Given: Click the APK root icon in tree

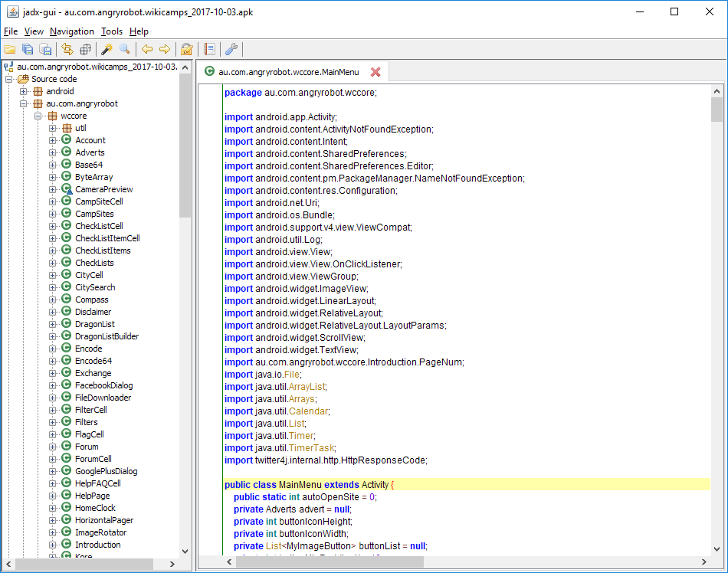Looking at the screenshot, I should pos(8,67).
